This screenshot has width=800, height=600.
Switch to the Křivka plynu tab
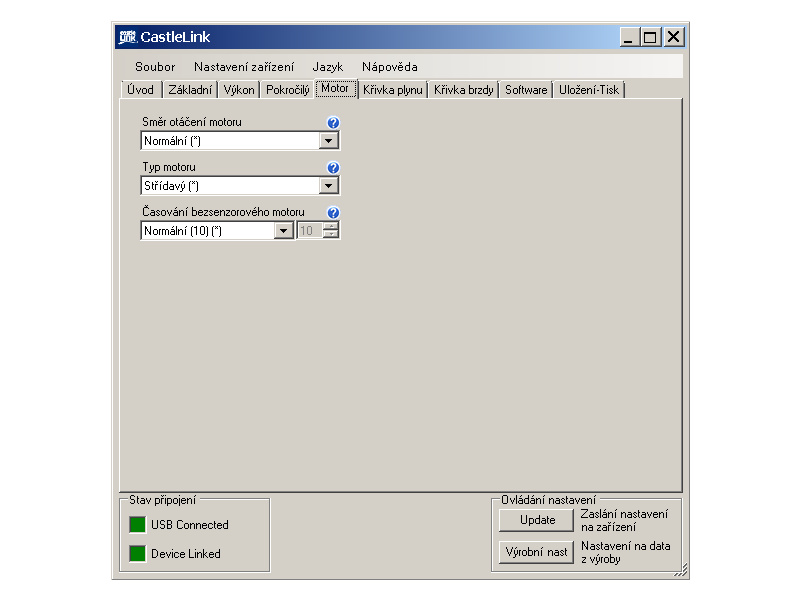point(393,90)
